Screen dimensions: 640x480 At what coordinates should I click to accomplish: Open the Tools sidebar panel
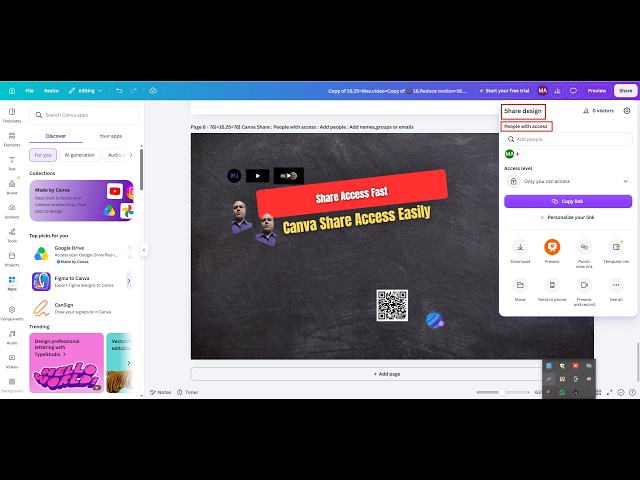(x=12, y=235)
